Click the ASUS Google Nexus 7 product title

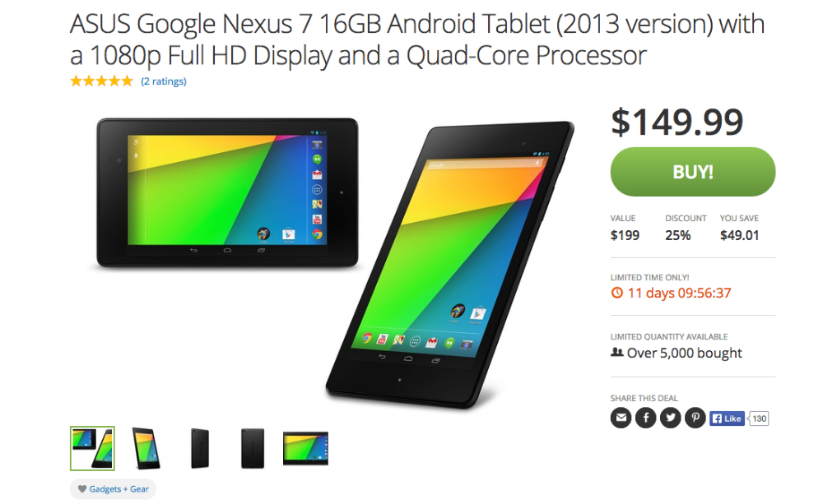point(417,39)
